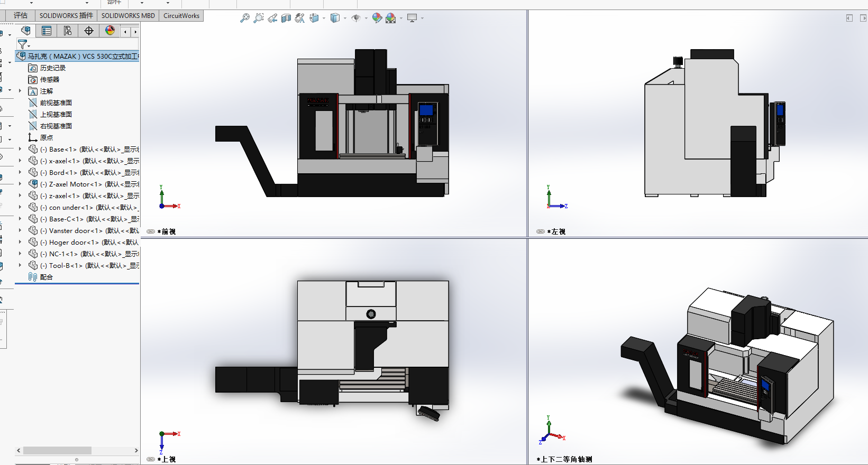The height and width of the screenshot is (465, 868).
Task: Open the View Orientation dropdown arrow
Action: click(324, 18)
